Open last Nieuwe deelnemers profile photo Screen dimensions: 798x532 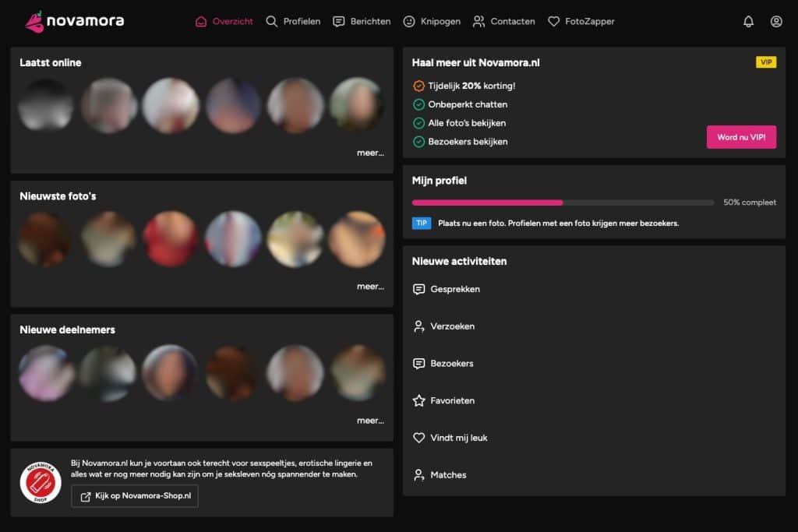click(357, 373)
